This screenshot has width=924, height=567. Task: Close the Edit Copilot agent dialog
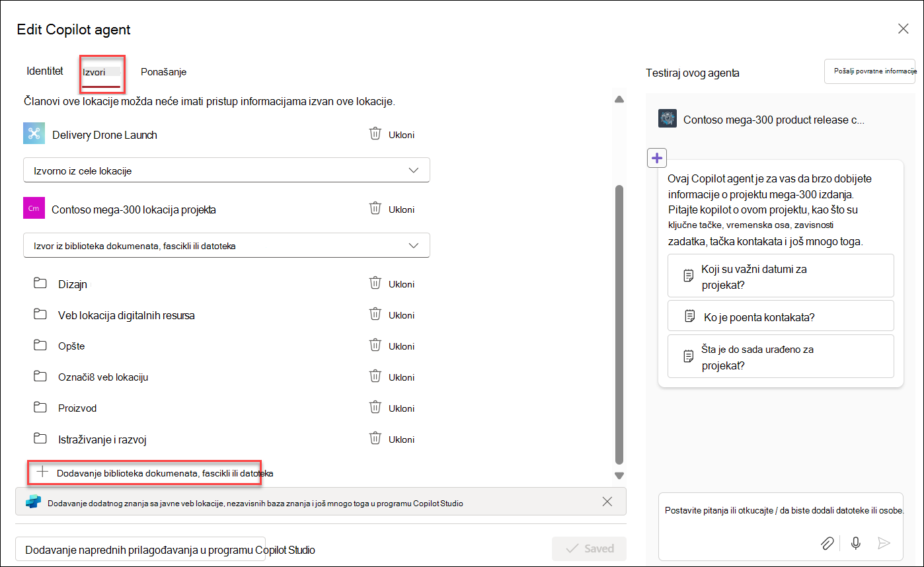pyautogui.click(x=903, y=28)
